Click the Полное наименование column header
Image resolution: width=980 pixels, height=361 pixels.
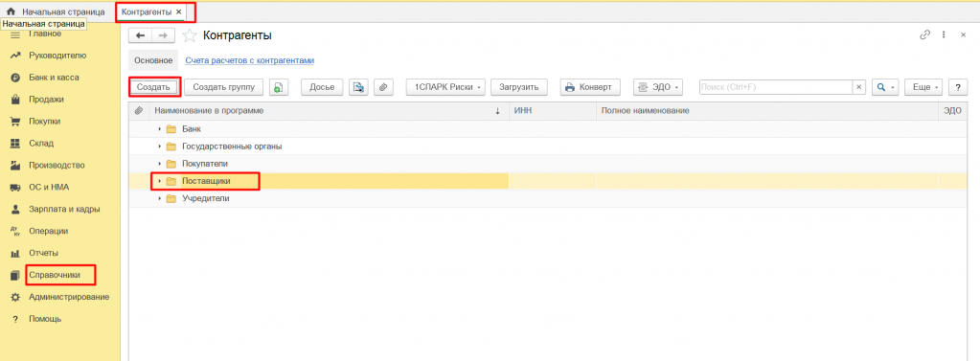[767, 110]
